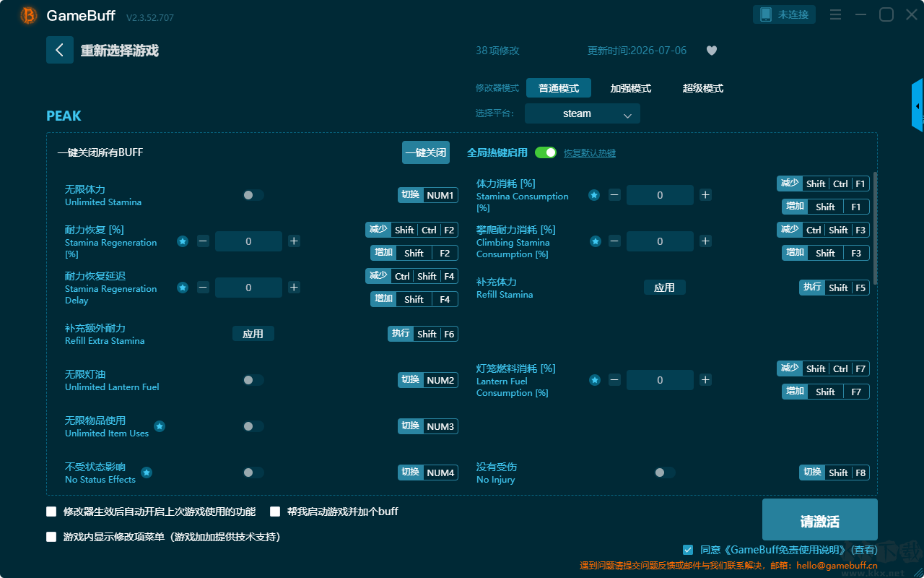Click the 恢复默认热键 link
Image resolution: width=924 pixels, height=578 pixels.
tap(590, 153)
